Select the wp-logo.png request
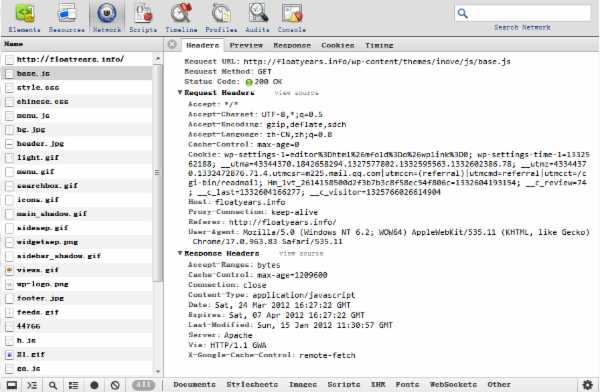Screen dimensions: 600x392 pyautogui.click(x=77, y=284)
